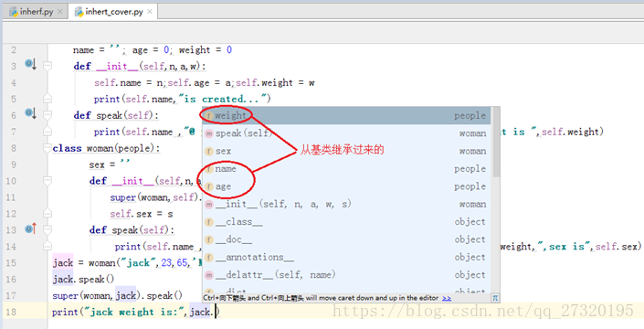The image size is (644, 329).
Task: Click fold end marker on line 5
Action: [48, 99]
